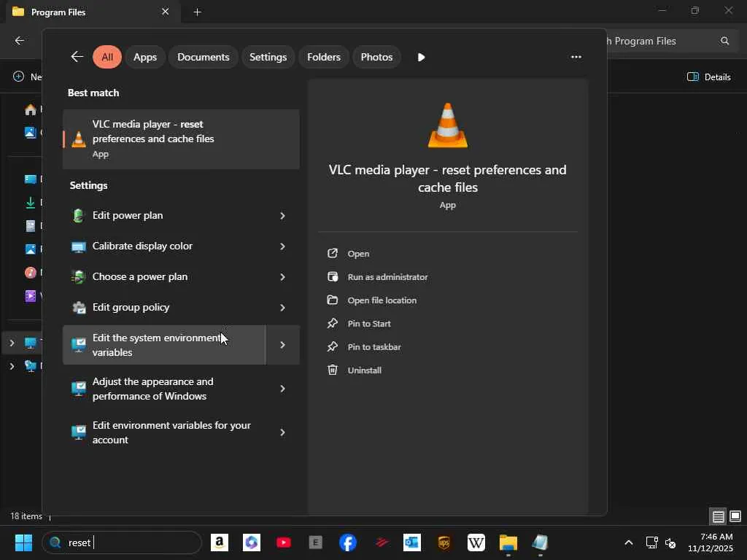Toggle Details pane in File Explorer
Viewport: 747px width, 560px height.
(709, 77)
